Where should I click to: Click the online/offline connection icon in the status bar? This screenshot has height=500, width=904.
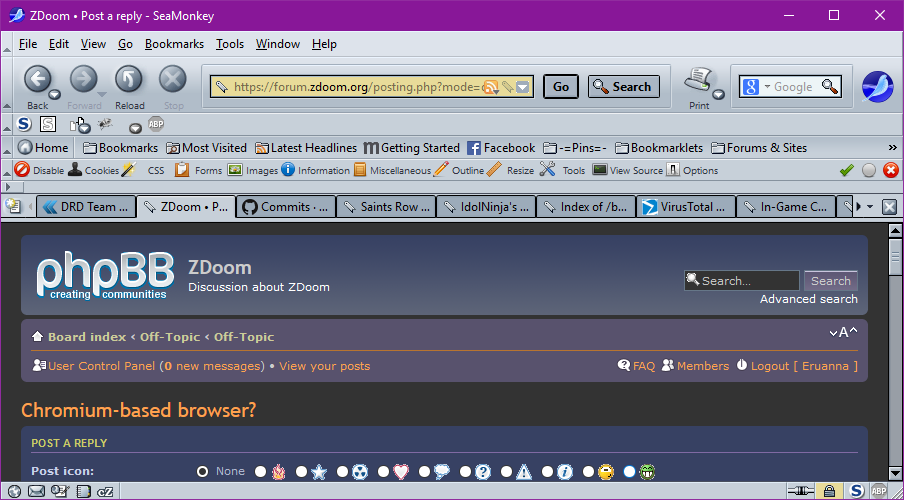tap(800, 491)
